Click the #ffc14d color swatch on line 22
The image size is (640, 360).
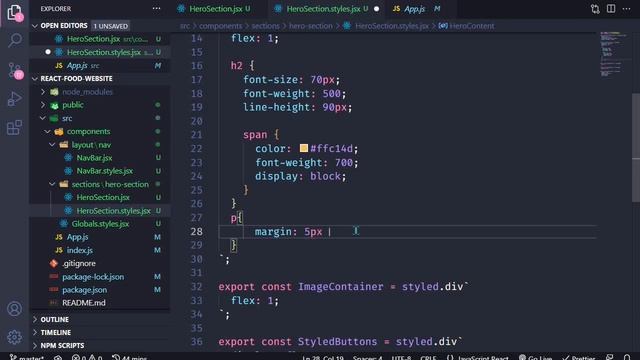click(x=304, y=148)
